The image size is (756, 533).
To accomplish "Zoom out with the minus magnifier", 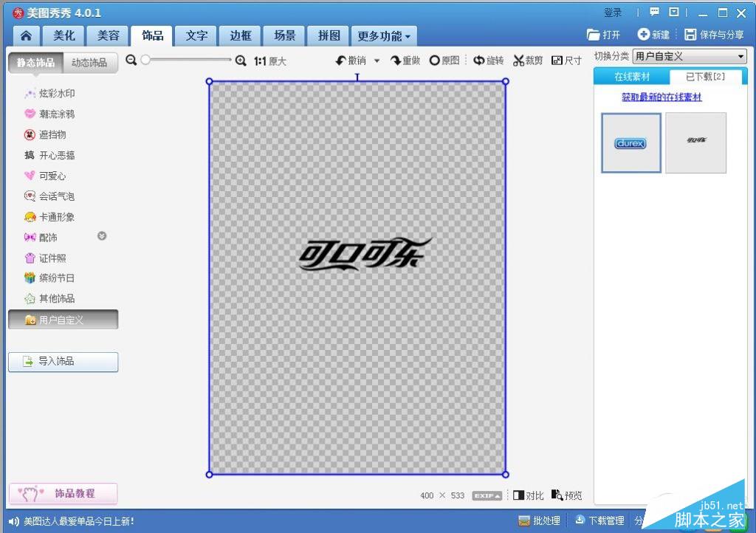I will point(131,61).
